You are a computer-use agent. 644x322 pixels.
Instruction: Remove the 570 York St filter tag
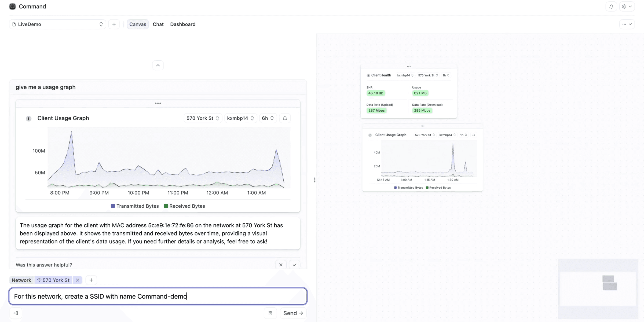click(x=78, y=280)
